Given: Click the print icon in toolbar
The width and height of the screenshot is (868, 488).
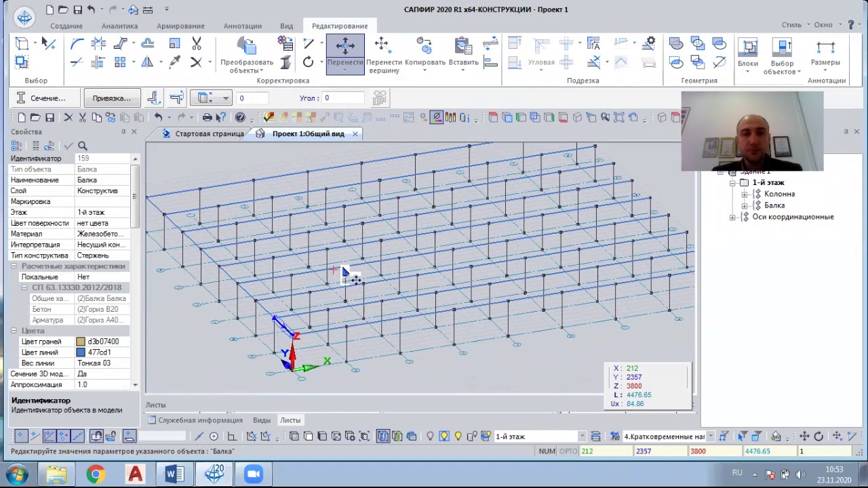Looking at the screenshot, I should (208, 117).
